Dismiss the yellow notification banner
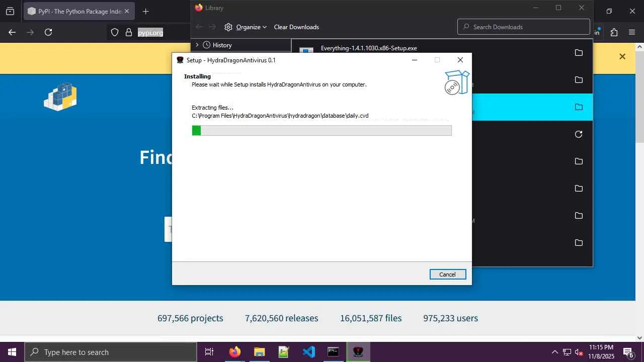The image size is (644, 362). coord(622,56)
